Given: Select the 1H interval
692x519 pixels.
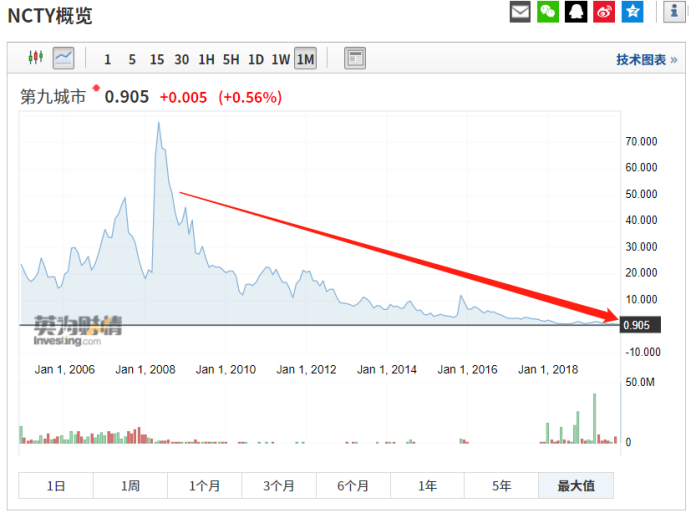Looking at the screenshot, I should 206,59.
